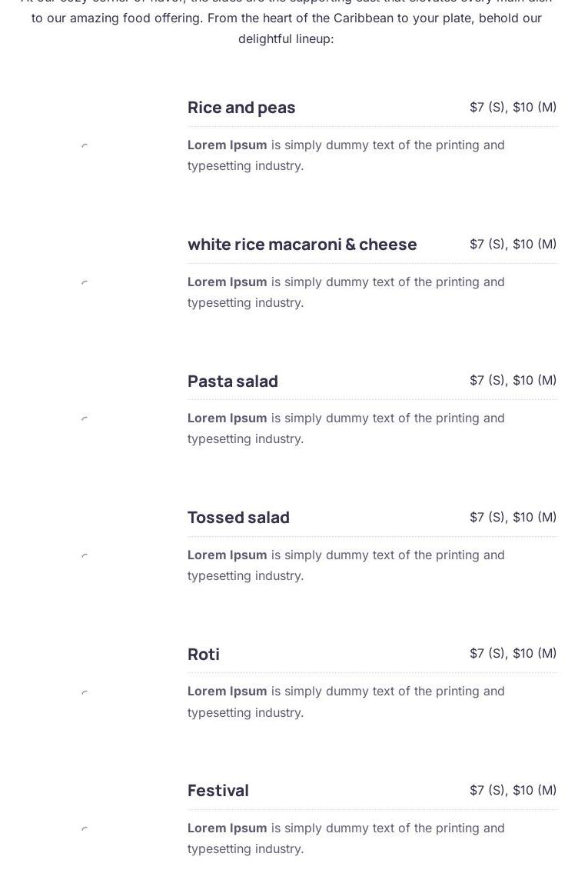Click the Lorem Ipsum description under Tossed salad
Viewport: 588px width, 890px height.
(346, 565)
